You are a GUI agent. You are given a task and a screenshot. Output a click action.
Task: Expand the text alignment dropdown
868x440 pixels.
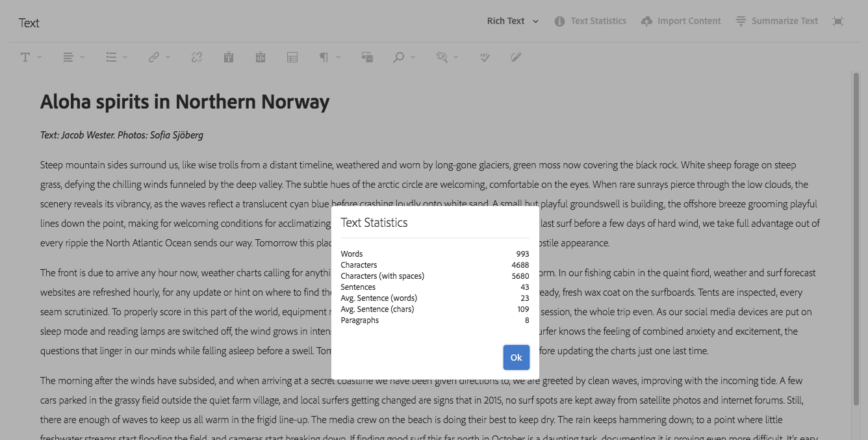click(73, 57)
